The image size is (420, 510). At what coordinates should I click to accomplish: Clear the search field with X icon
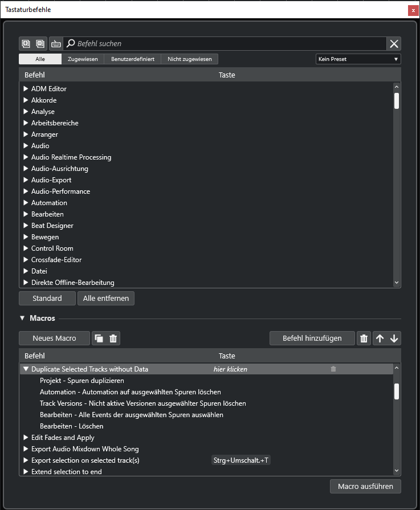pyautogui.click(x=394, y=44)
